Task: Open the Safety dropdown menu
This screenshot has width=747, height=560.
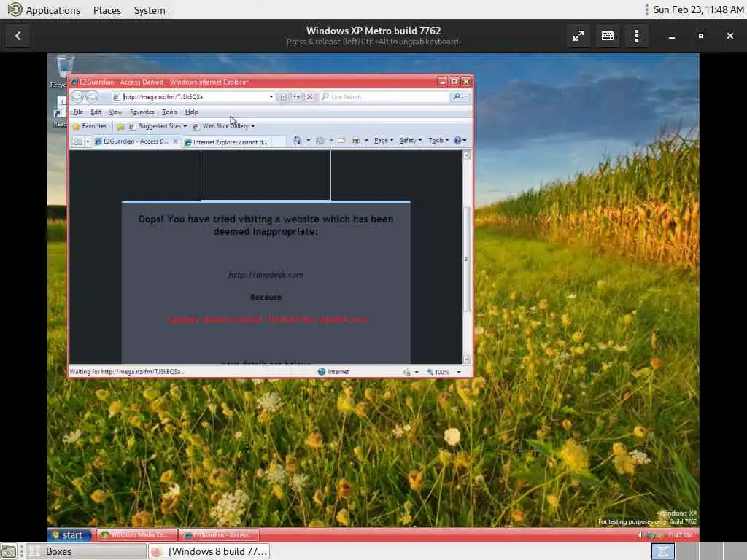Action: 410,141
